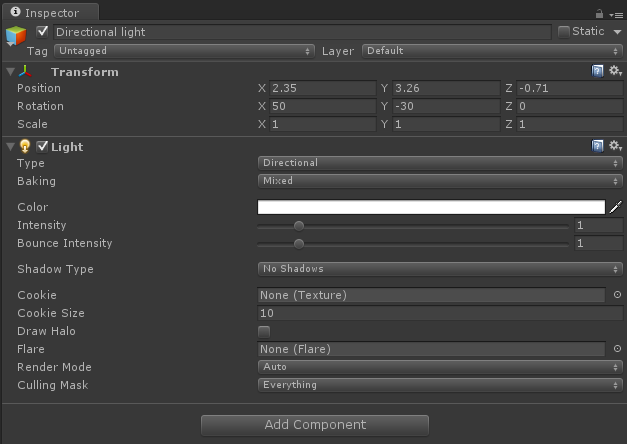
Task: Open Transform component help reference
Action: pos(597,71)
